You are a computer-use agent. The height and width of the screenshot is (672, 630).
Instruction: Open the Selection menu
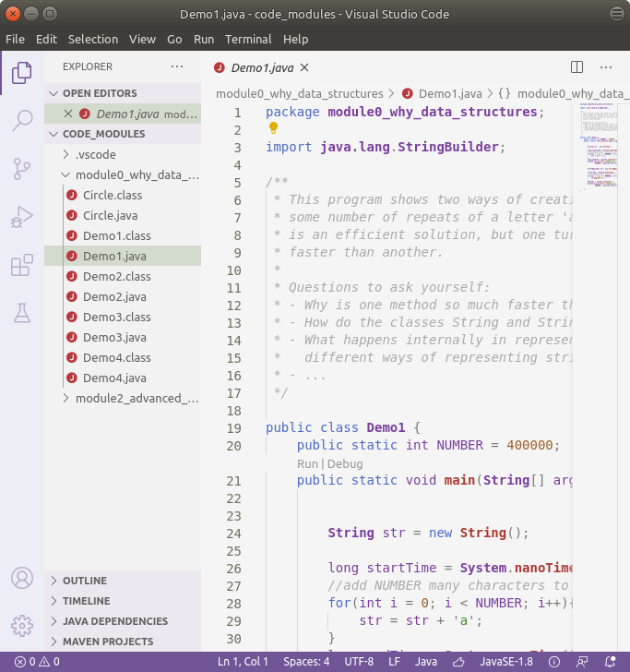click(x=93, y=40)
